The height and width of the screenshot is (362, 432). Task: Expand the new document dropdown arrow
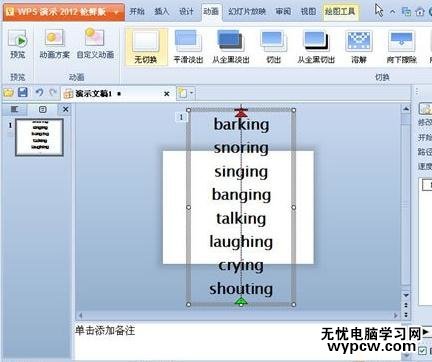click(192, 93)
